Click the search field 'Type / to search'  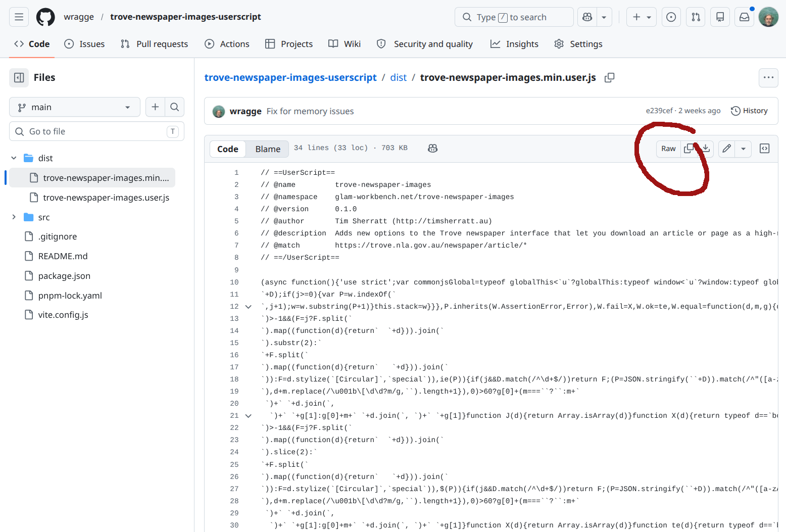pos(514,17)
